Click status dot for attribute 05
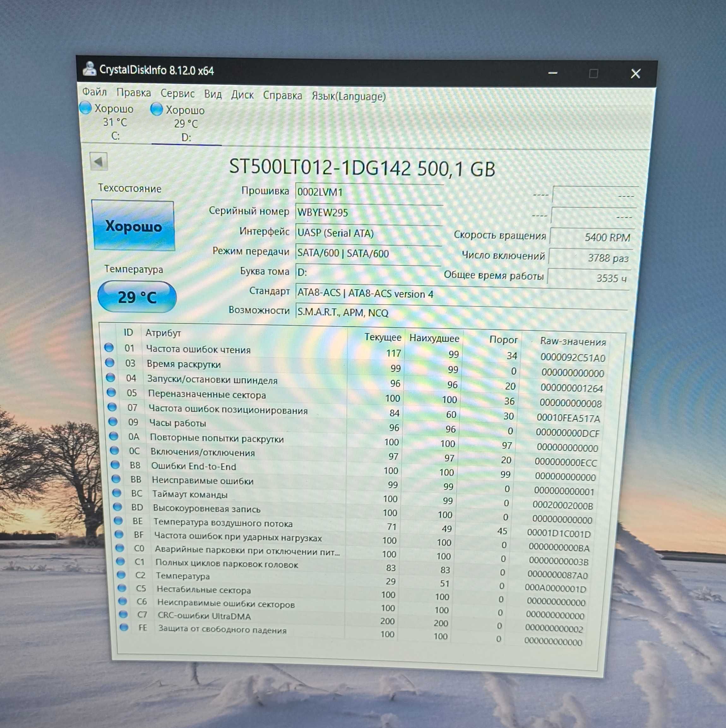This screenshot has height=728, width=726. tap(111, 392)
